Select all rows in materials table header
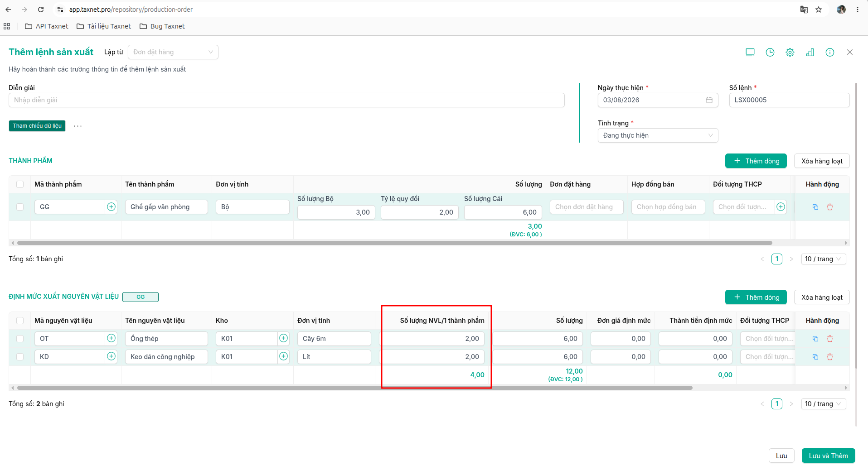The image size is (868, 470). (20, 321)
